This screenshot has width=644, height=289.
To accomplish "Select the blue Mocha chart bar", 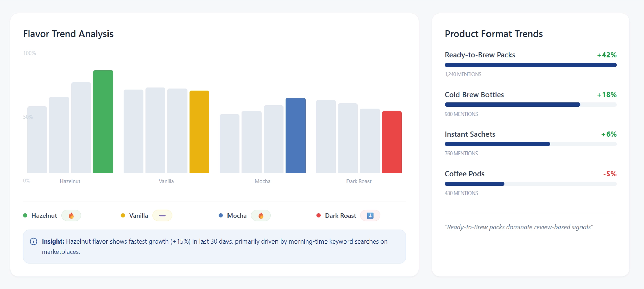I will (295, 135).
